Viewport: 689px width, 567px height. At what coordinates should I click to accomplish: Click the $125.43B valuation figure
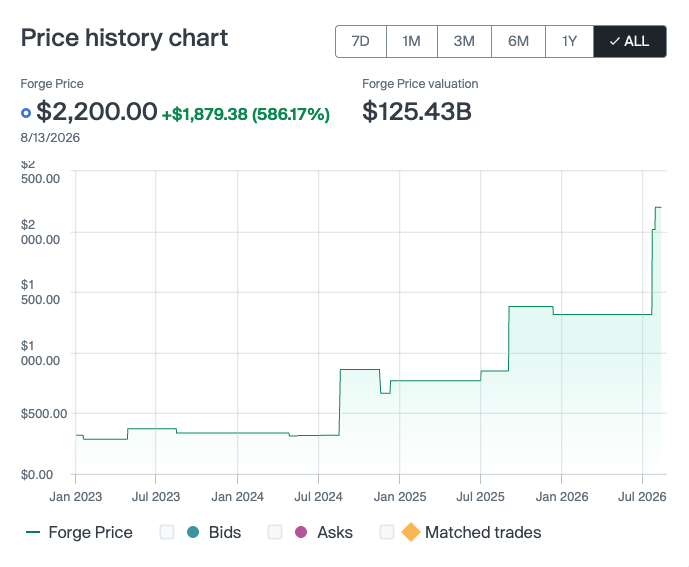coord(417,111)
